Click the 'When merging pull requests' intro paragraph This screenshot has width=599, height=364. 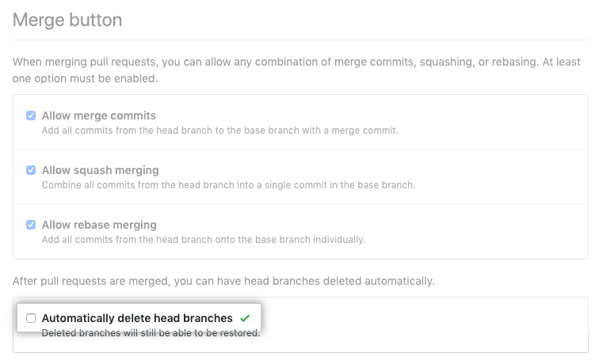pyautogui.click(x=293, y=61)
